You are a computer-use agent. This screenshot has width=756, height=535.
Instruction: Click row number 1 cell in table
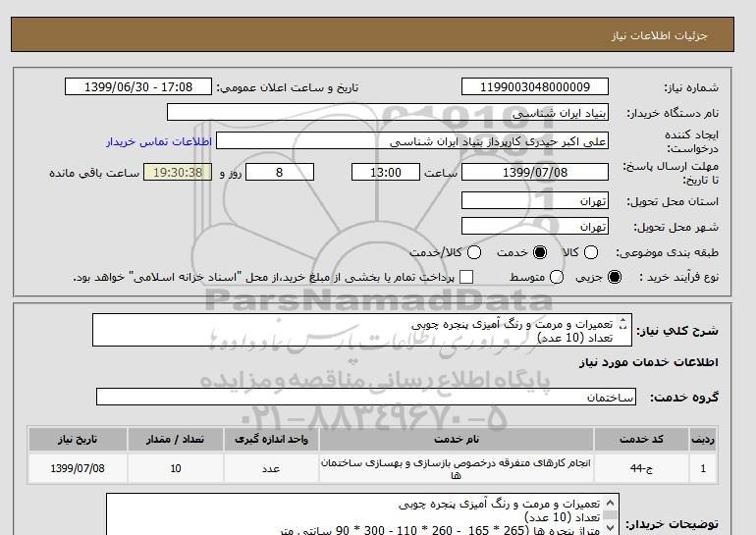coord(703,468)
